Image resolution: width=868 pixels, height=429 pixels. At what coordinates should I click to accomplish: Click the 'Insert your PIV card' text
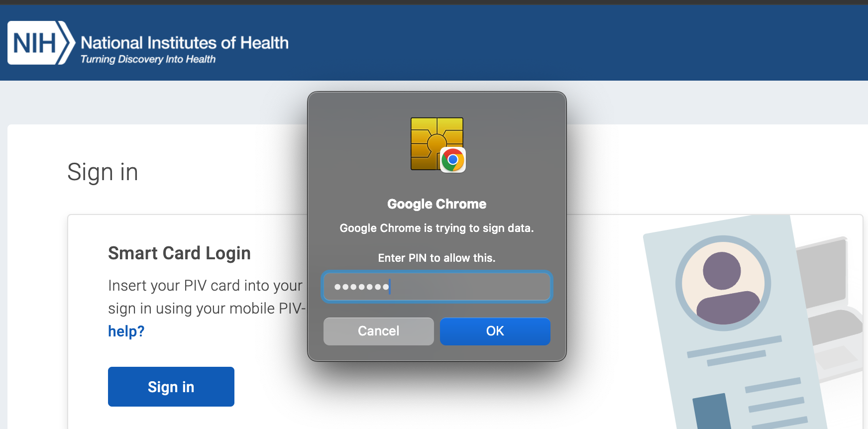coord(205,286)
